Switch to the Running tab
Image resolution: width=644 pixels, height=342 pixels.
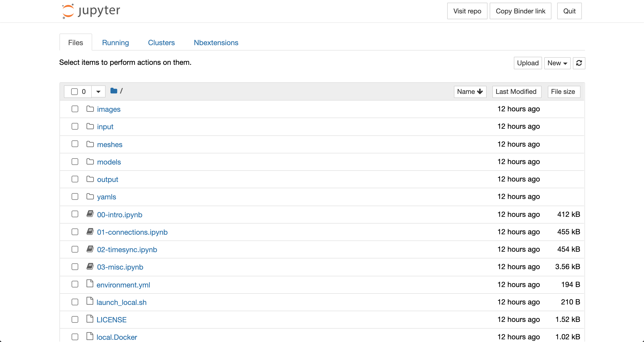point(115,43)
